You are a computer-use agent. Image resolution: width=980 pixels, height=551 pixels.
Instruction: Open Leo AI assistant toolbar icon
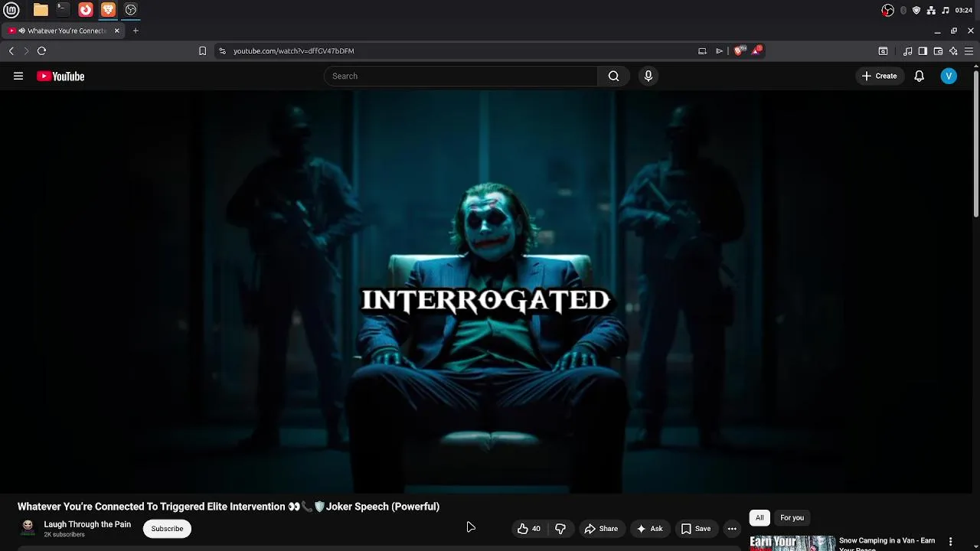(953, 51)
